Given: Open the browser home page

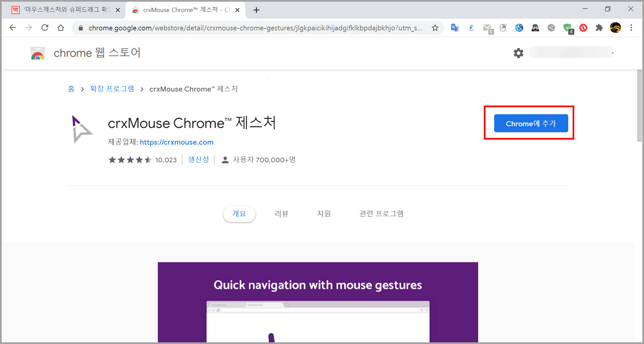Looking at the screenshot, I should (x=61, y=28).
